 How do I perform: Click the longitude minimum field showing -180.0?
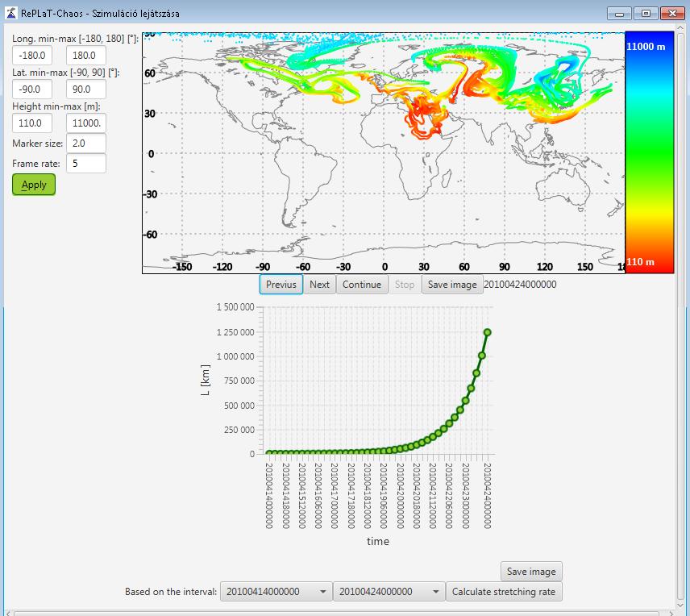point(32,56)
